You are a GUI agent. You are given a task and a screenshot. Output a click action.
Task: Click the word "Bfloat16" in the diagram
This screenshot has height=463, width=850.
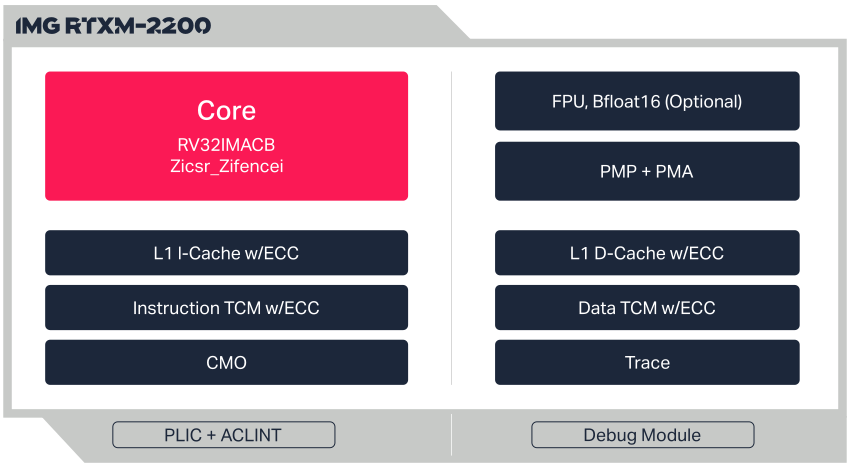click(626, 101)
